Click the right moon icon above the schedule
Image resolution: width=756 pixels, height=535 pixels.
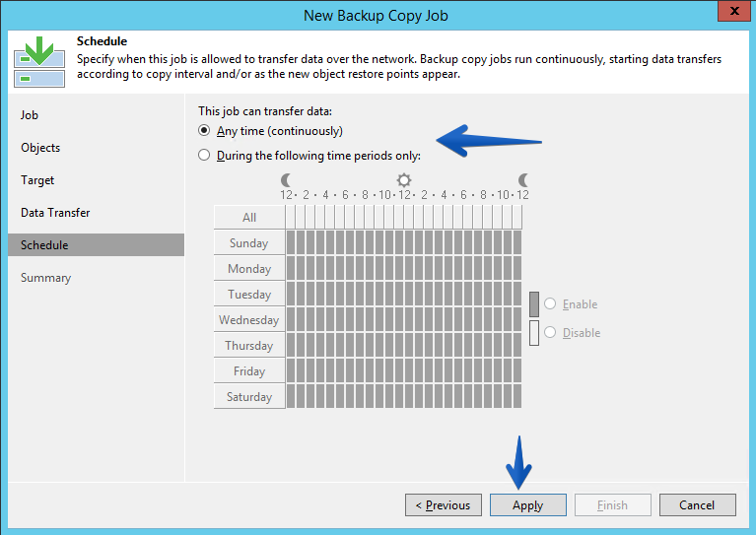523,180
